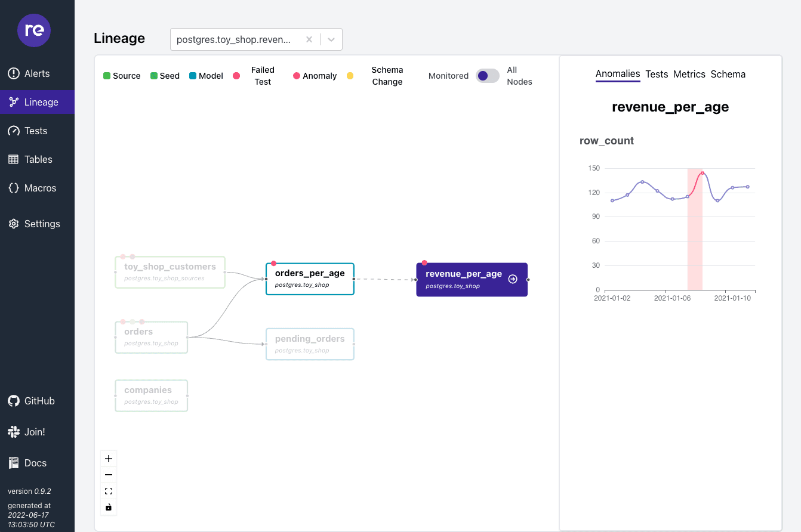Click the zoom out minus button

pos(109,475)
